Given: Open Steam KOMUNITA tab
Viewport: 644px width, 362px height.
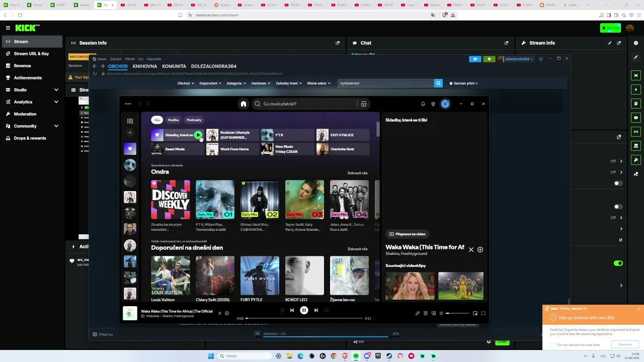Looking at the screenshot, I should (x=174, y=66).
